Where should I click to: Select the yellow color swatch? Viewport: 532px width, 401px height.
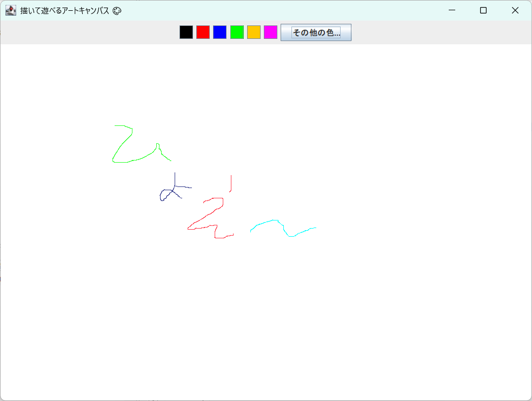(x=253, y=32)
